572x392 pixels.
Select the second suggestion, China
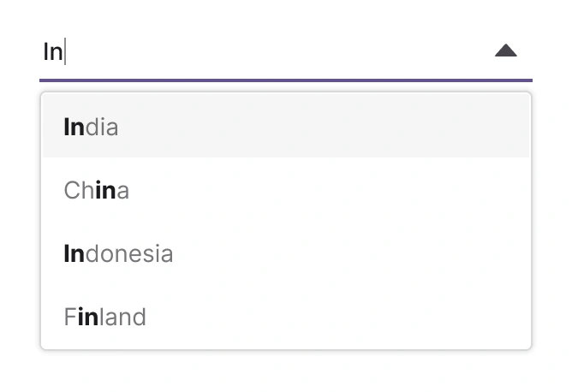coord(97,191)
